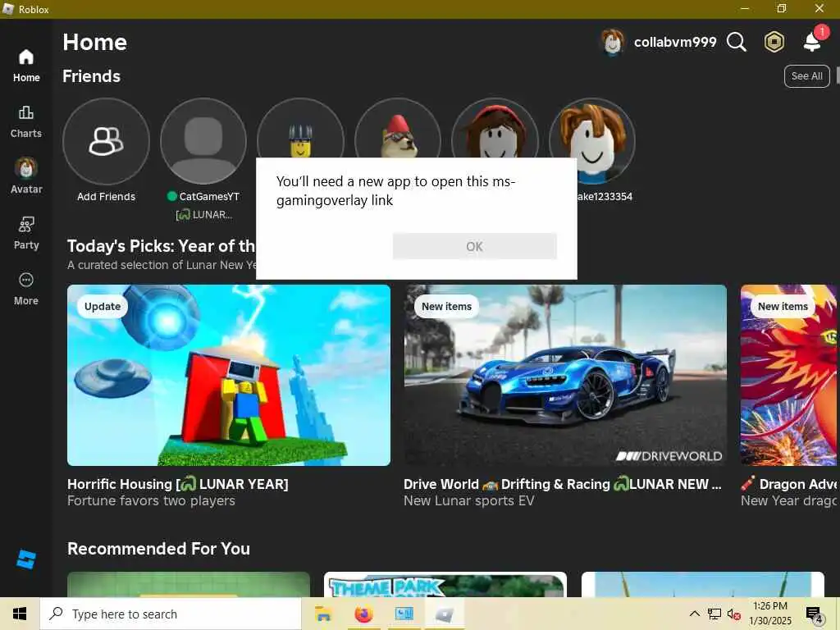Open the search magnifier icon in the header
Viewport: 840px width, 630px height.
[x=737, y=42]
